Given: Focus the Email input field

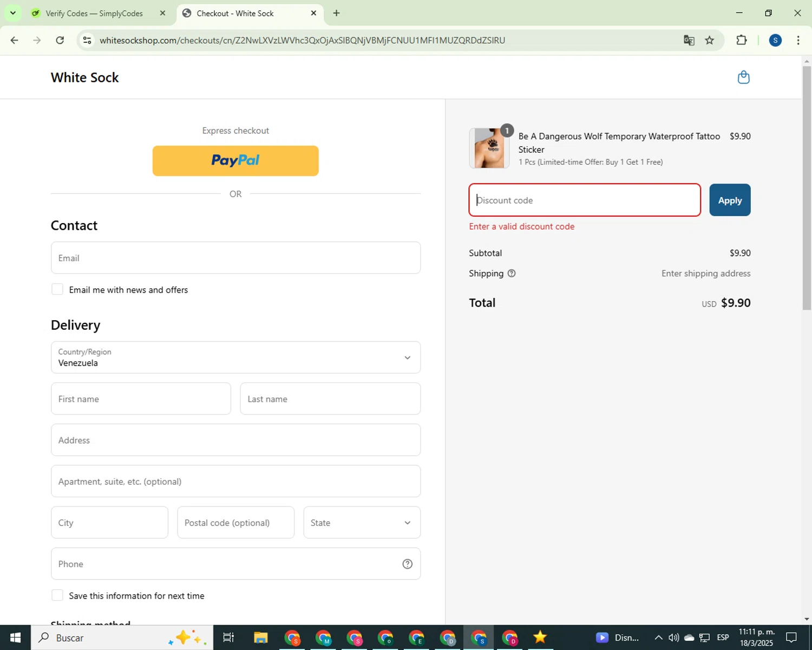Looking at the screenshot, I should [x=235, y=258].
